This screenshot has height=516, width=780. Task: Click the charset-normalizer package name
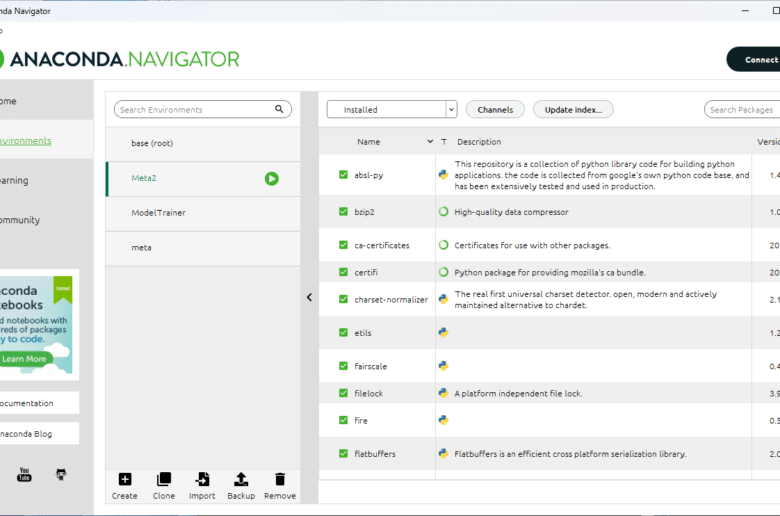(x=391, y=300)
